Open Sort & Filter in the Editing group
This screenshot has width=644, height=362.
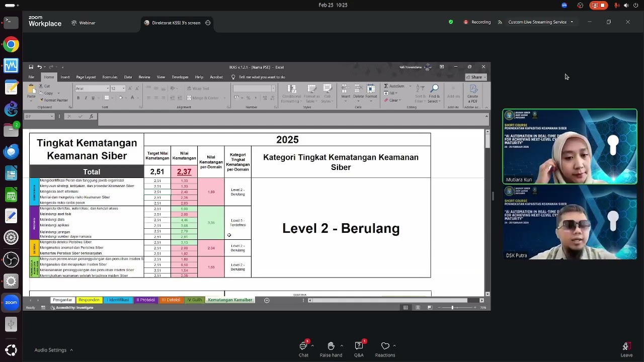point(420,94)
